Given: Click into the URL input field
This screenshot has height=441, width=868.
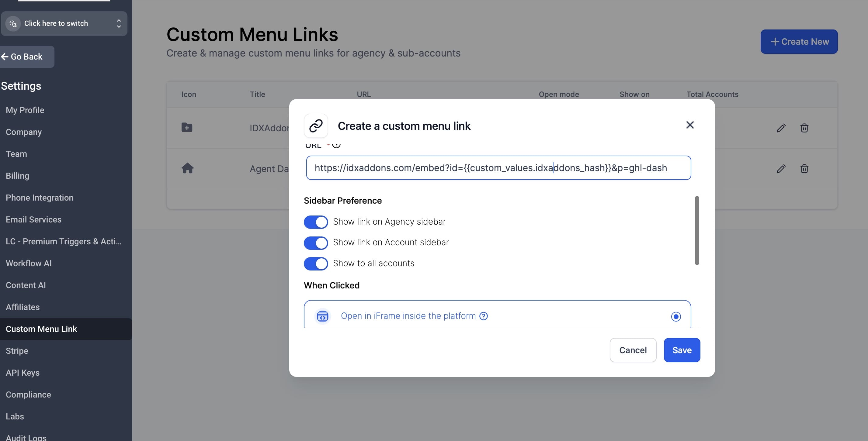Looking at the screenshot, I should click(498, 168).
